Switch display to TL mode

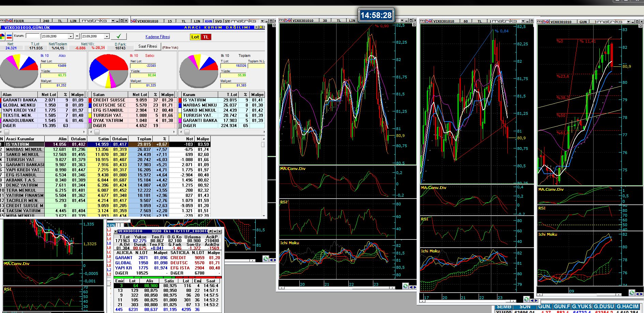tap(206, 37)
